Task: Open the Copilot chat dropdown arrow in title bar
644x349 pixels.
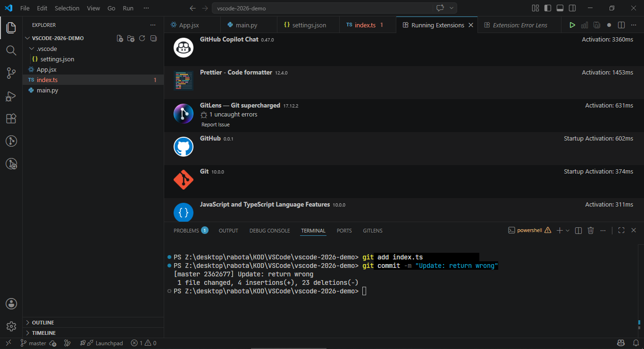Action: (x=452, y=8)
